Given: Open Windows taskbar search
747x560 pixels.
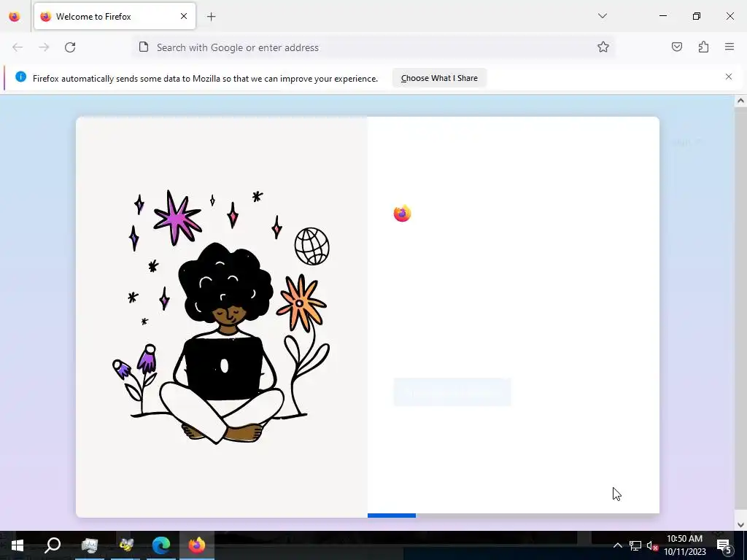Looking at the screenshot, I should click(53, 545).
